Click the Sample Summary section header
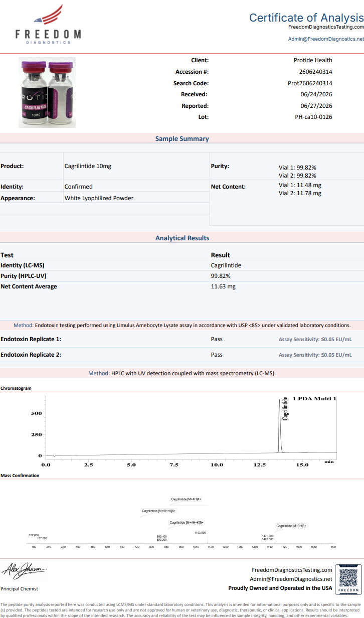Viewport: 364px width, 618px height. point(182,139)
